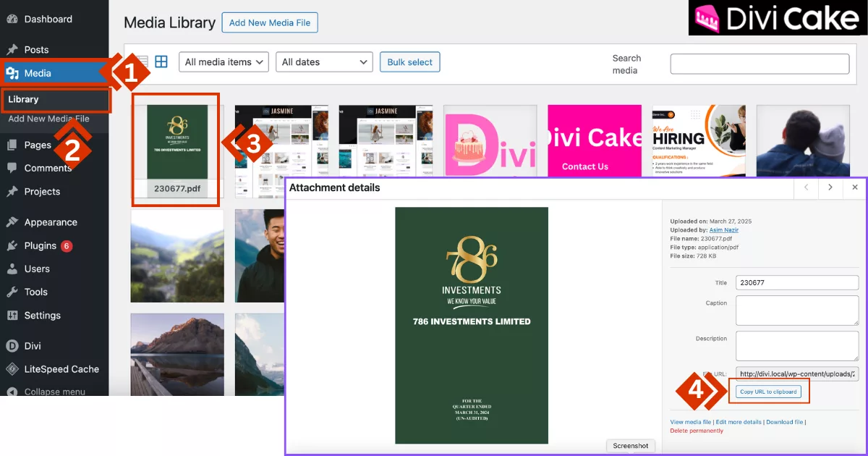Click the Settings sliders icon
Image resolution: width=868 pixels, height=456 pixels.
[x=12, y=316]
